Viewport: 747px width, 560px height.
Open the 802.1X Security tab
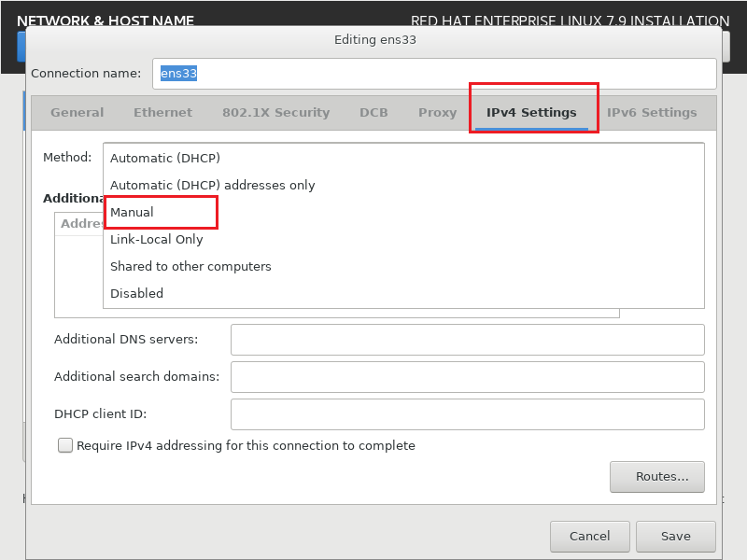tap(275, 112)
